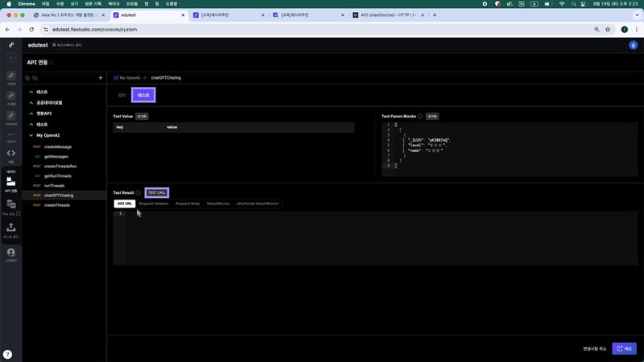The width and height of the screenshot is (644, 362).
Task: Click the blue deploy button at bottom right
Action: click(x=624, y=349)
